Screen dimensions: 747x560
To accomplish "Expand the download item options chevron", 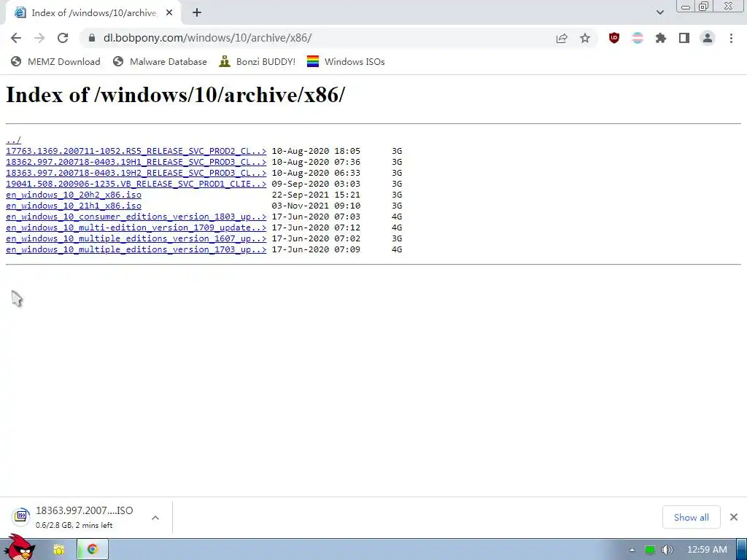I will click(155, 517).
